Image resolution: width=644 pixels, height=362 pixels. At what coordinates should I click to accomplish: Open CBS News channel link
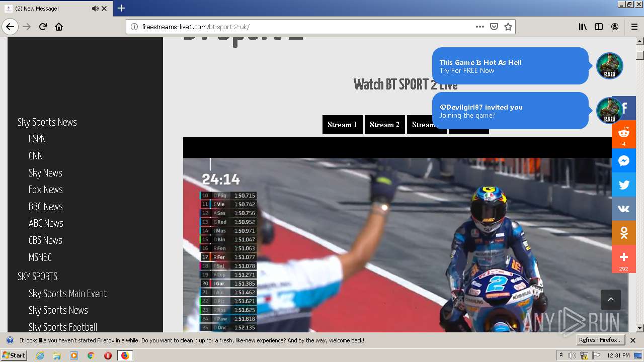[x=45, y=240]
